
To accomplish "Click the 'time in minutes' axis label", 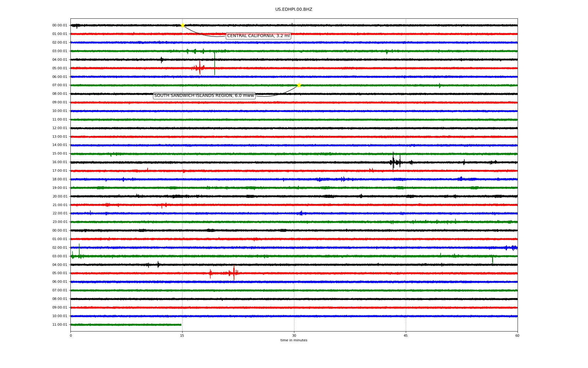I will tap(293, 340).
